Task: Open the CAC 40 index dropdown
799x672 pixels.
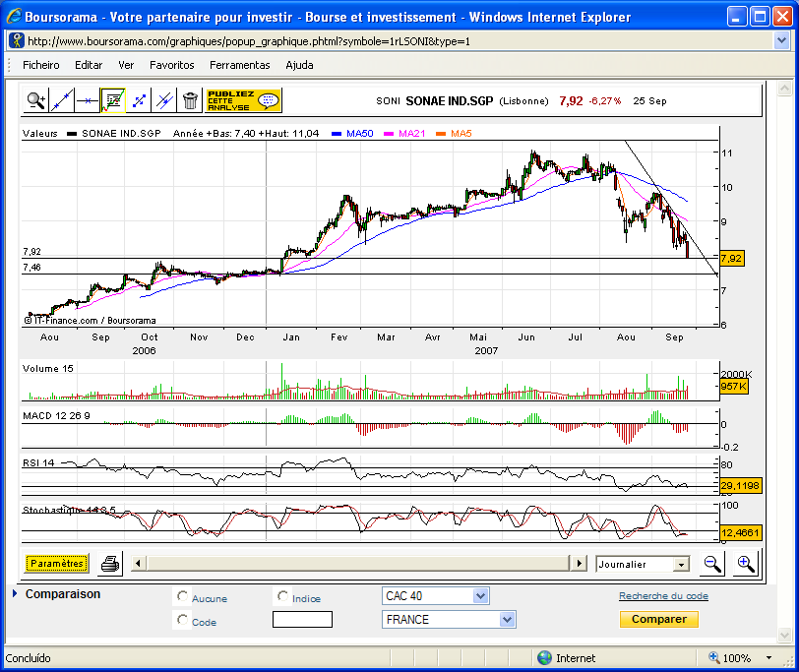Action: click(x=480, y=596)
